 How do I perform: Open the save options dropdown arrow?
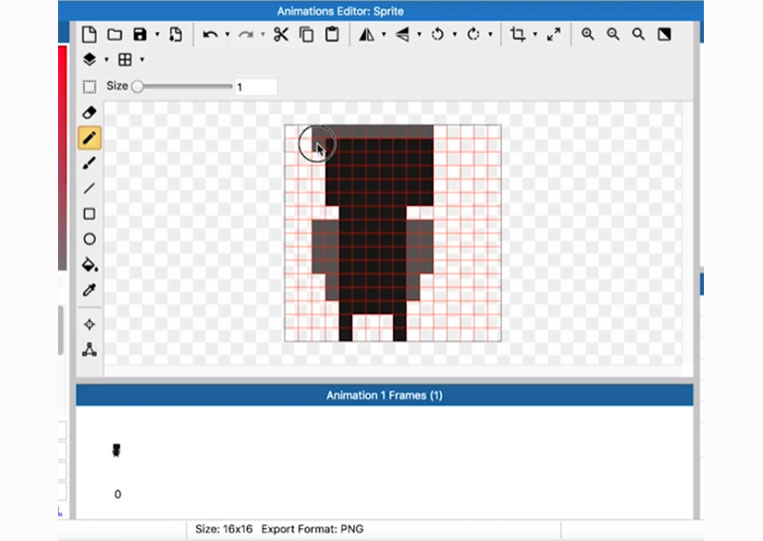coord(157,35)
